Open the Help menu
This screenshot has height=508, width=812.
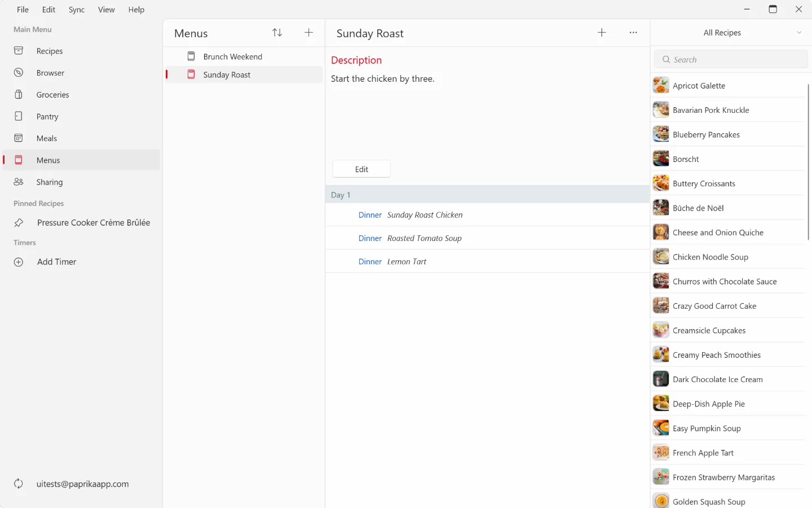[136, 10]
